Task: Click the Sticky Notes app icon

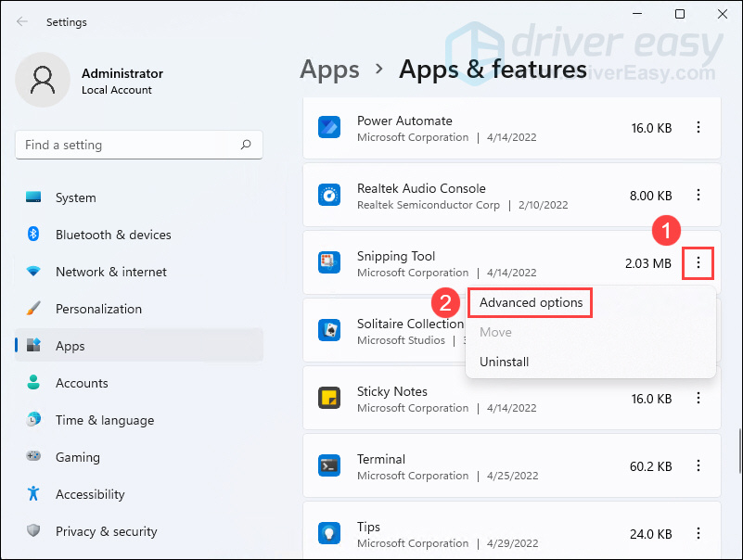Action: point(329,399)
